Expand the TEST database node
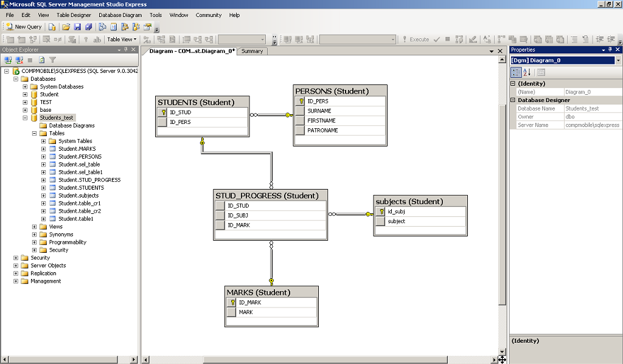Viewport: 623px width, 364px height. [x=25, y=102]
